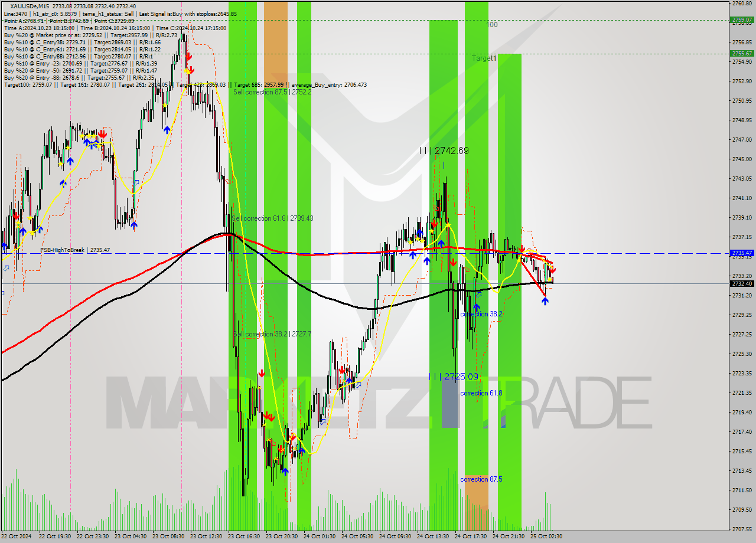Click the 24 Oct 09:30 time label
This screenshot has height=543, width=756.
(396, 537)
